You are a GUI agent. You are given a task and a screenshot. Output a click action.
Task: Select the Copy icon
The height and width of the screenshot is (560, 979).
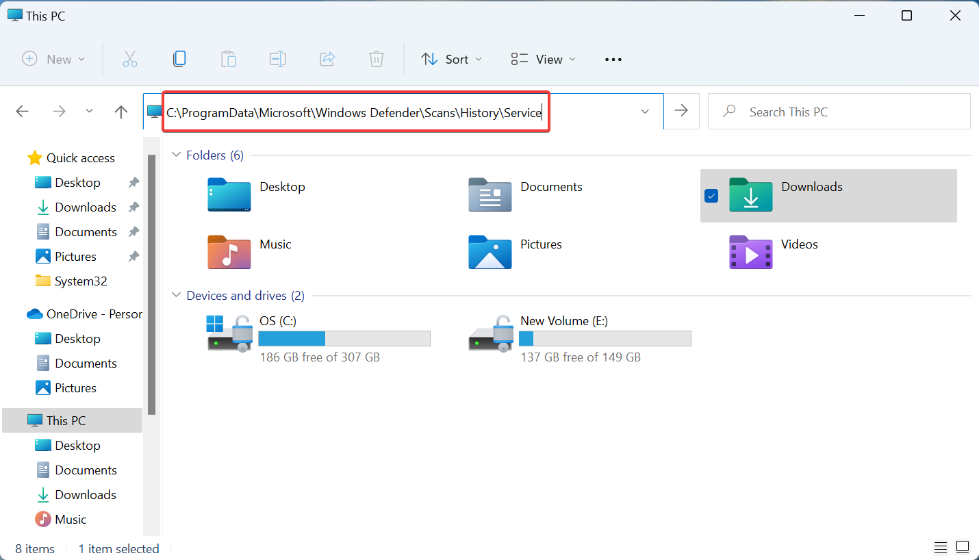pyautogui.click(x=179, y=59)
